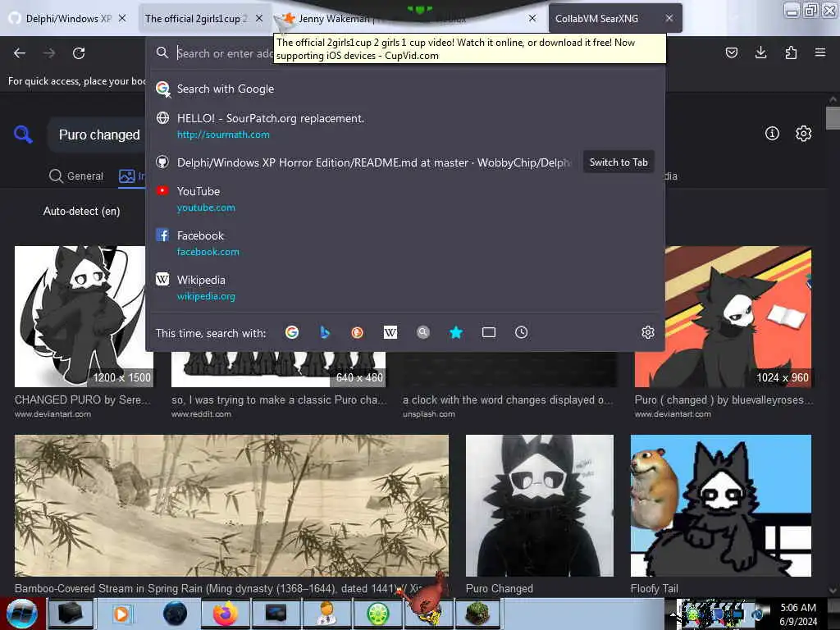Close the Delphi/Windows XP tab
The width and height of the screenshot is (840, 630).
[x=122, y=18]
